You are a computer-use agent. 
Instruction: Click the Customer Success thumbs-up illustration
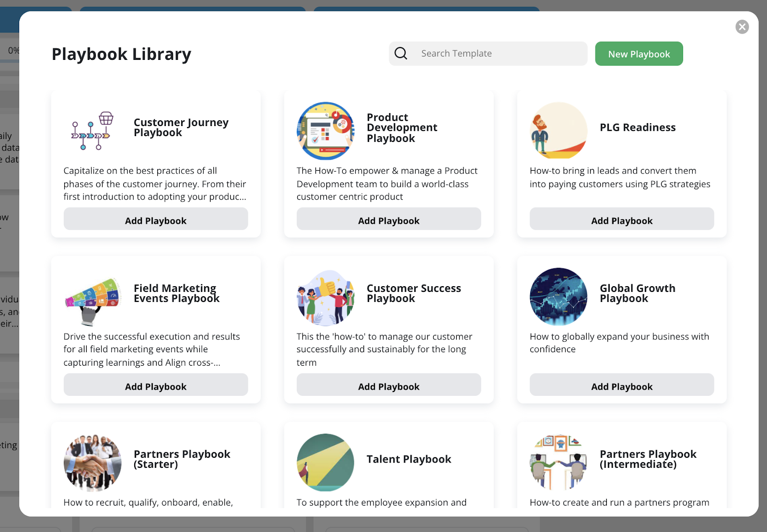[325, 297]
